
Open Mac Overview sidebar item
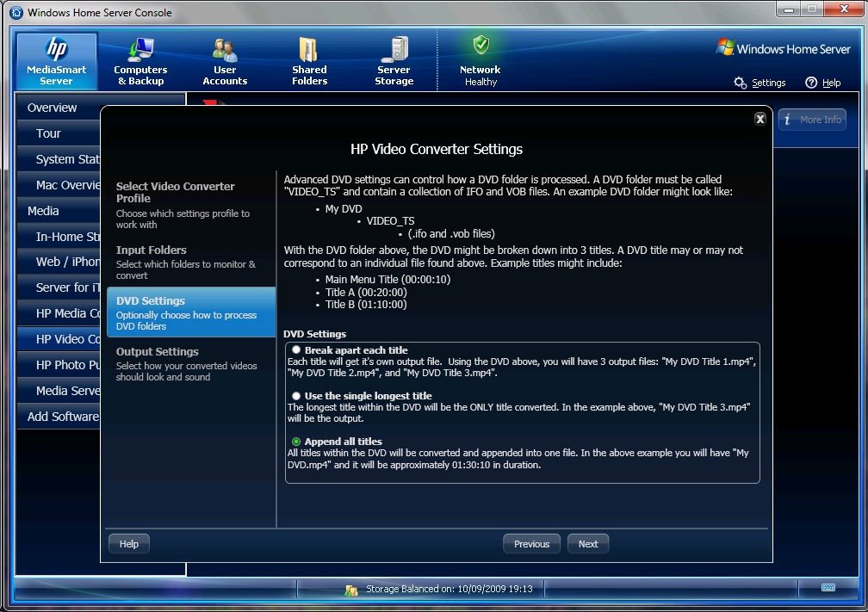click(59, 185)
